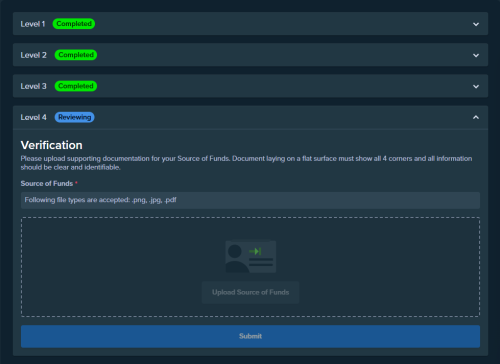500x364 pixels.
Task: Click the accepted file types notice
Action: (250, 200)
